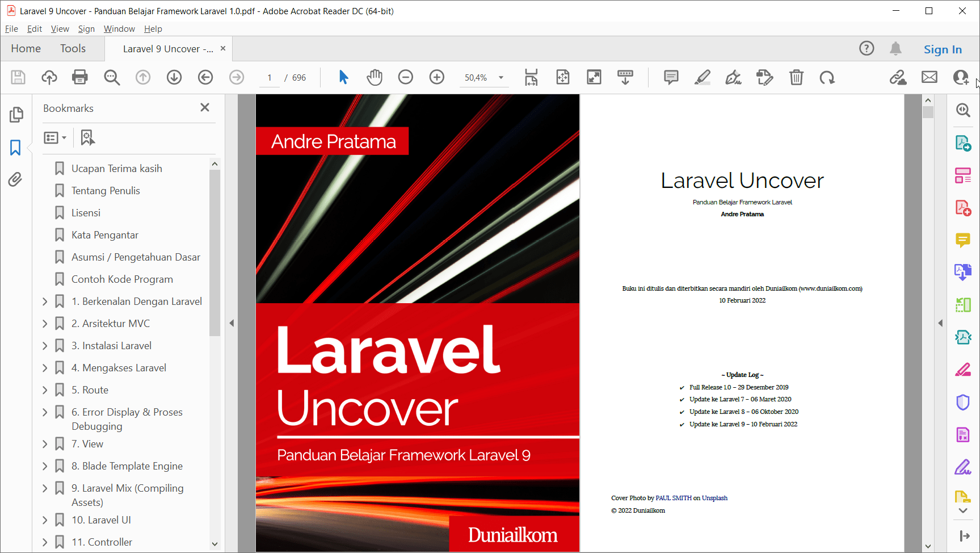Click the page number input field
Image resolution: width=980 pixels, height=553 pixels.
270,78
